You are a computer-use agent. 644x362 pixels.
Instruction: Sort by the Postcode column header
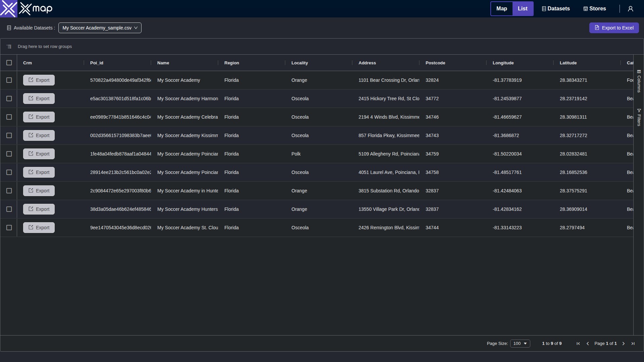[435, 63]
